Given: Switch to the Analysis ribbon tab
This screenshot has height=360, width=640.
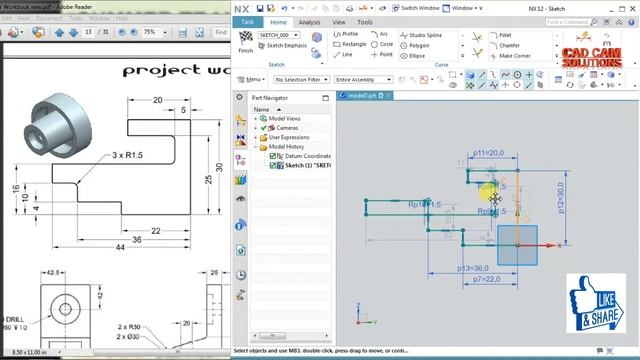Looking at the screenshot, I should coord(309,22).
